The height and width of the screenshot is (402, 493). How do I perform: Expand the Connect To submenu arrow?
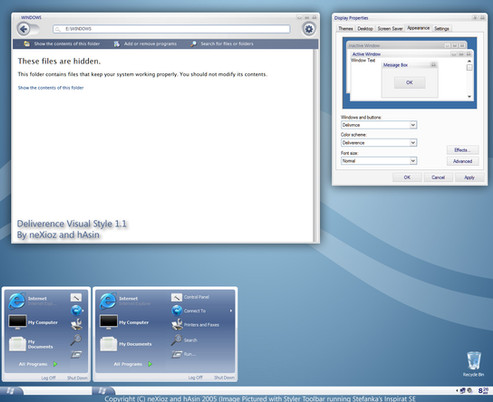[231, 311]
